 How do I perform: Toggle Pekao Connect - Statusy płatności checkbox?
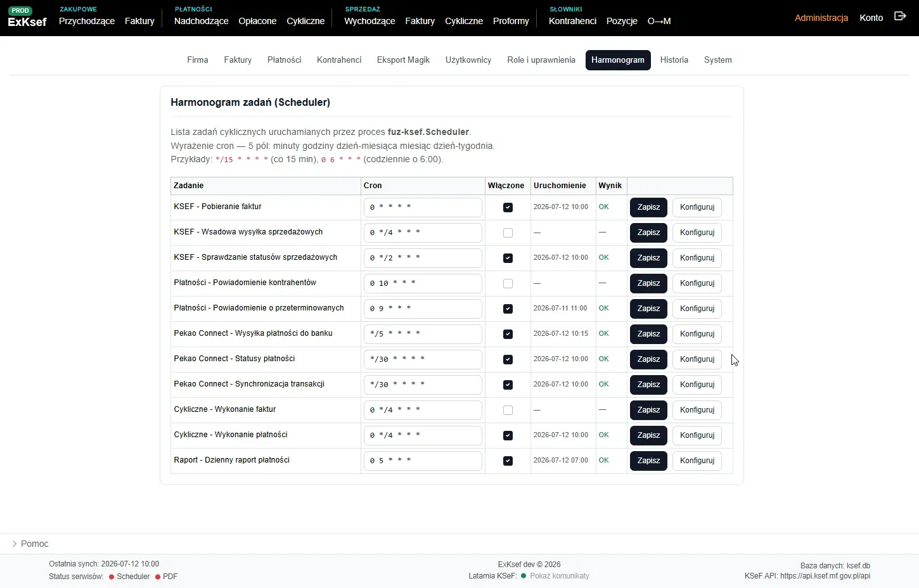508,359
